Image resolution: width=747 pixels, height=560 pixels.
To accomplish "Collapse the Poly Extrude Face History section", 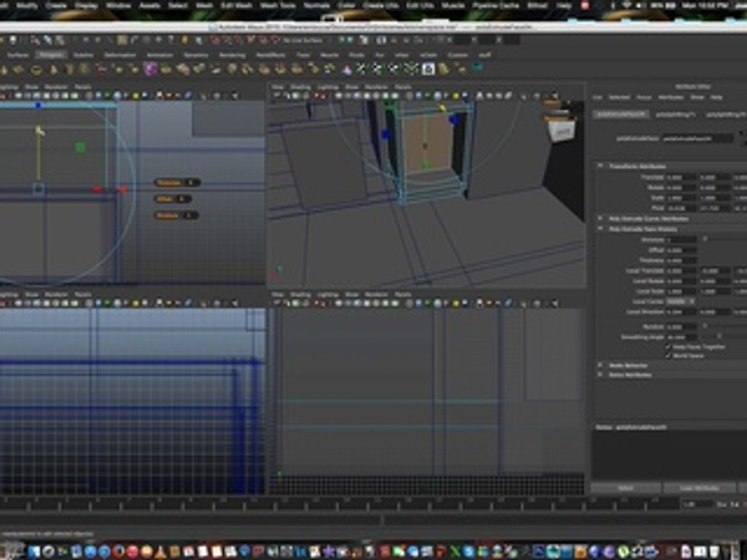I will pyautogui.click(x=600, y=229).
